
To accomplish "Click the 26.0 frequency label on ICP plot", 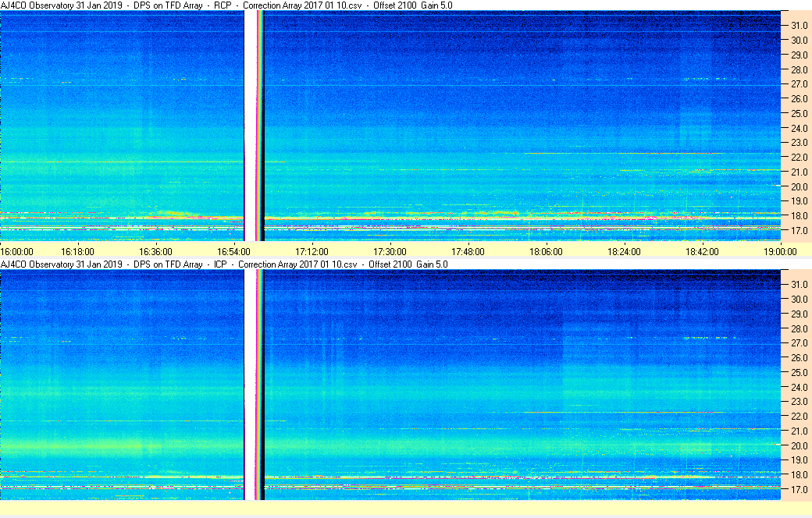I will pos(799,357).
